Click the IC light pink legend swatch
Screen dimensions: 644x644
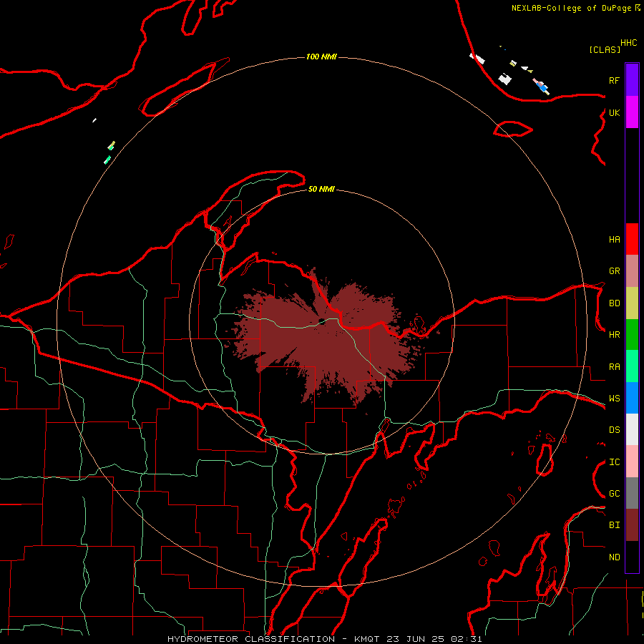(632, 462)
